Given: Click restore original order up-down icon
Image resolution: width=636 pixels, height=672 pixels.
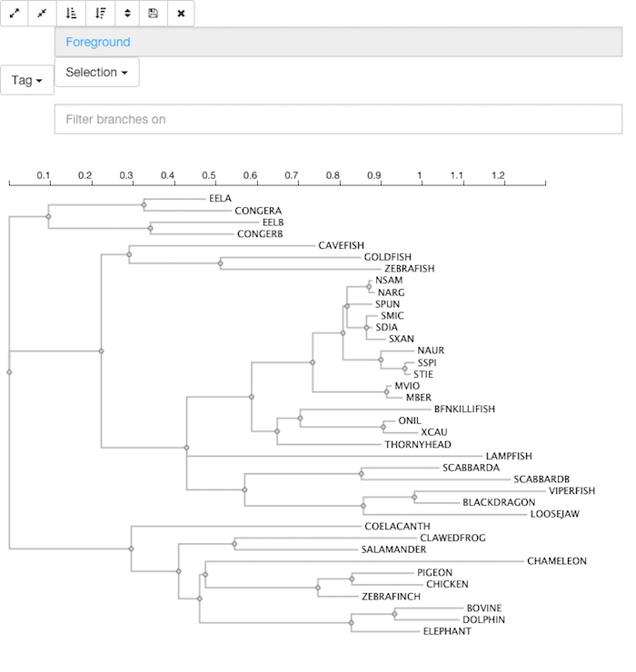Looking at the screenshot, I should [127, 14].
